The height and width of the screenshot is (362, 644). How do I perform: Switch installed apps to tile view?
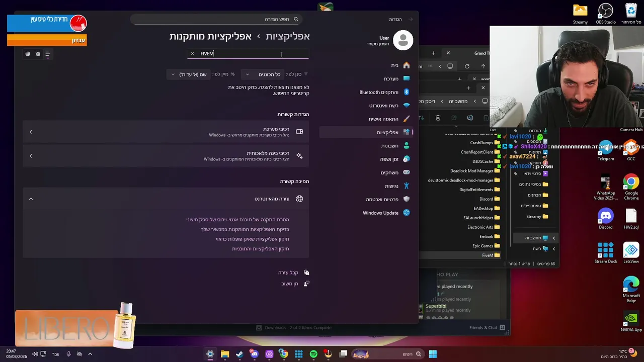pos(28,54)
